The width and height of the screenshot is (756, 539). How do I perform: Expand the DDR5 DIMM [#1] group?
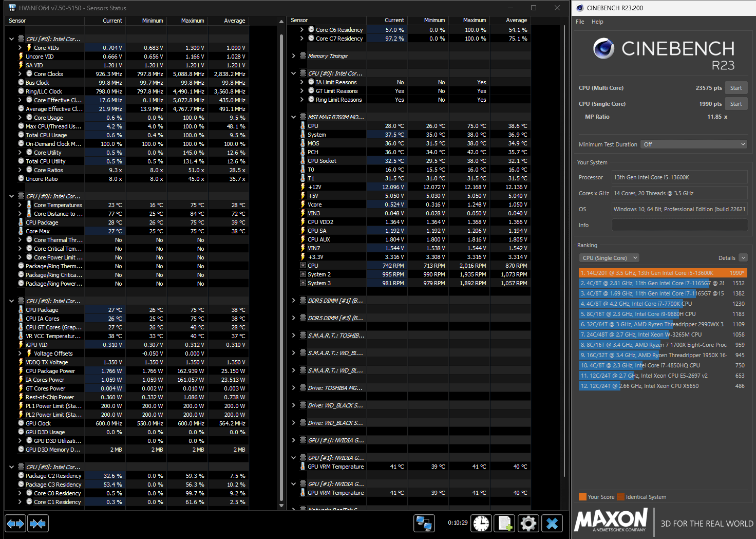pos(294,301)
